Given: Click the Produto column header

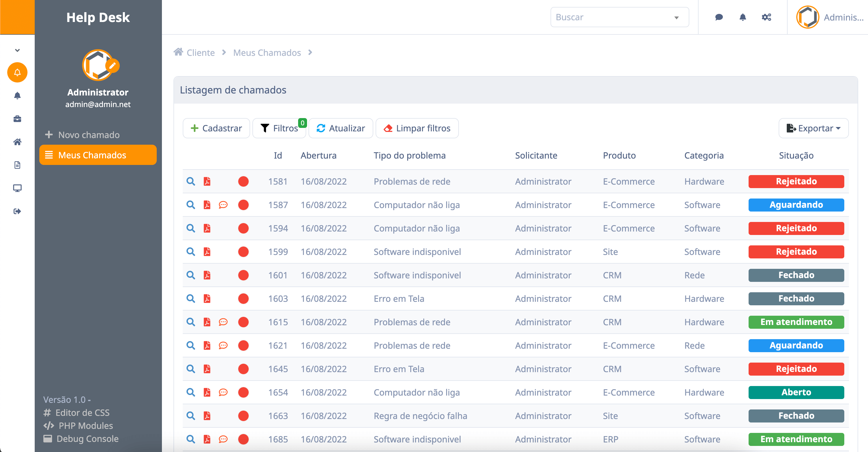Looking at the screenshot, I should pyautogui.click(x=619, y=155).
